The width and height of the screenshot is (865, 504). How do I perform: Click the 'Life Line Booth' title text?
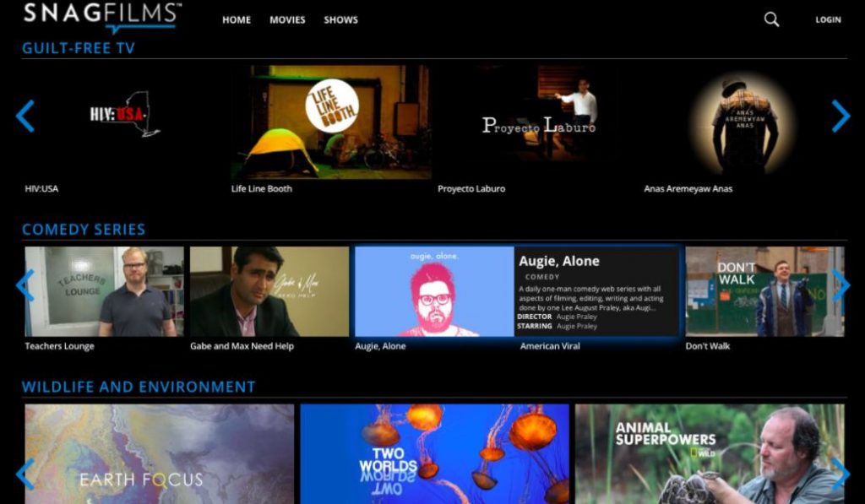262,188
